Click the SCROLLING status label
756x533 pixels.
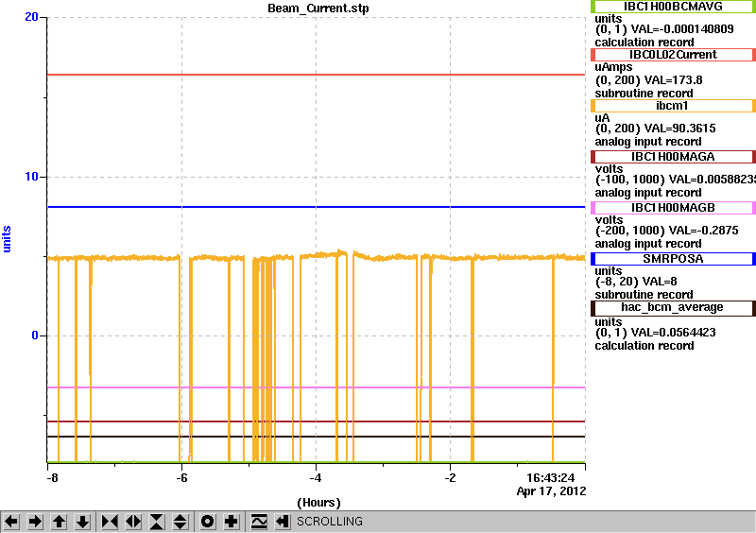point(330,522)
